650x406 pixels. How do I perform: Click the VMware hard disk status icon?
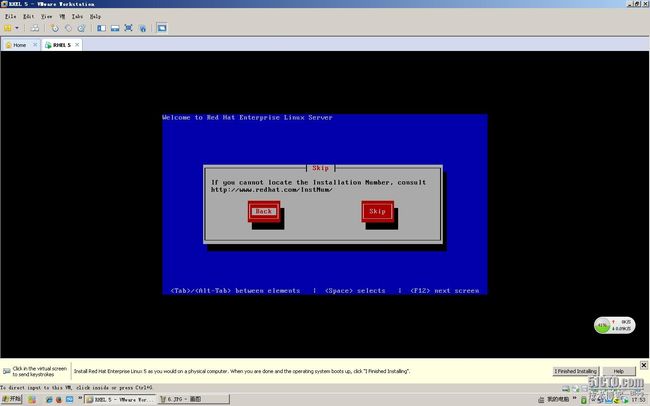point(566,389)
